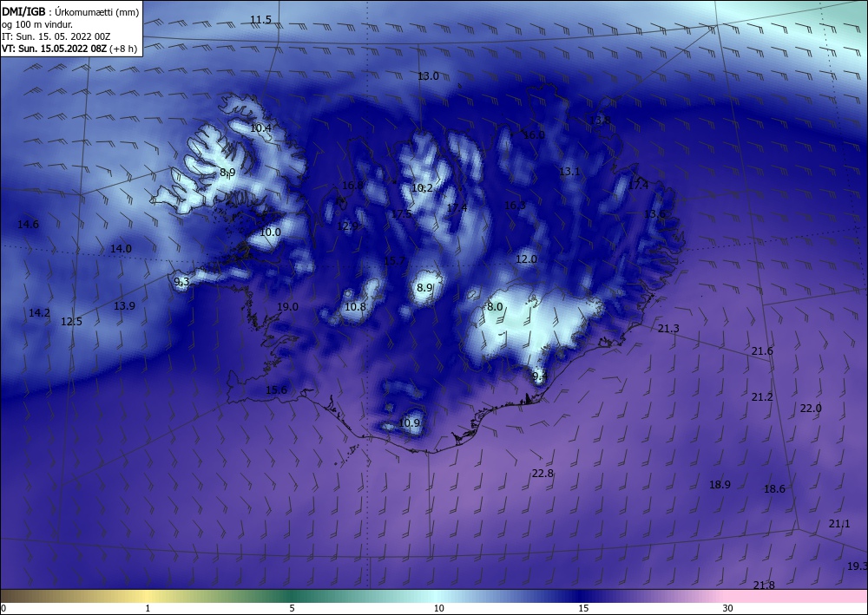Screen dimensions: 868x615
Task: Click the 10.2 map value
Action: tap(422, 188)
